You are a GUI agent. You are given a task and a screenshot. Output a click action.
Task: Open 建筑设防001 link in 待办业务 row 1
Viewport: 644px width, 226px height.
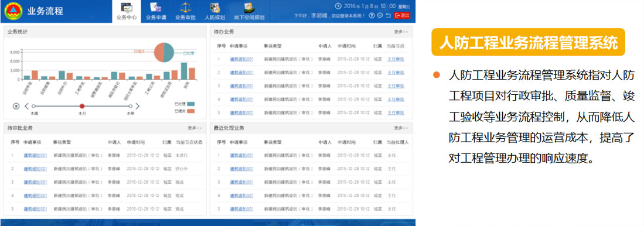241,59
